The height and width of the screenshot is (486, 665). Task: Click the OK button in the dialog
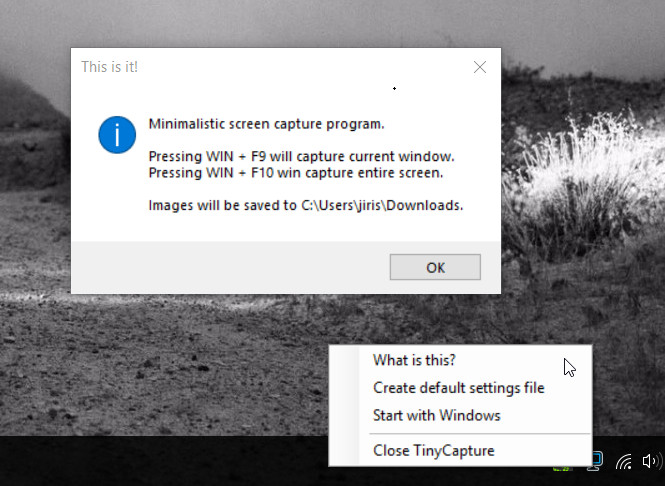pyautogui.click(x=435, y=267)
